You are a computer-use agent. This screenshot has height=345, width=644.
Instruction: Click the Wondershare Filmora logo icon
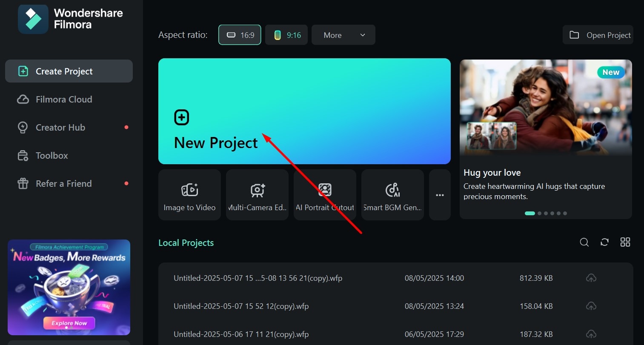click(x=33, y=19)
